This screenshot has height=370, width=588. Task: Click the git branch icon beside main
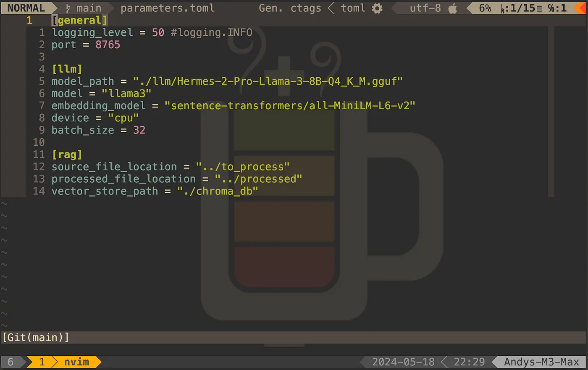[x=68, y=8]
